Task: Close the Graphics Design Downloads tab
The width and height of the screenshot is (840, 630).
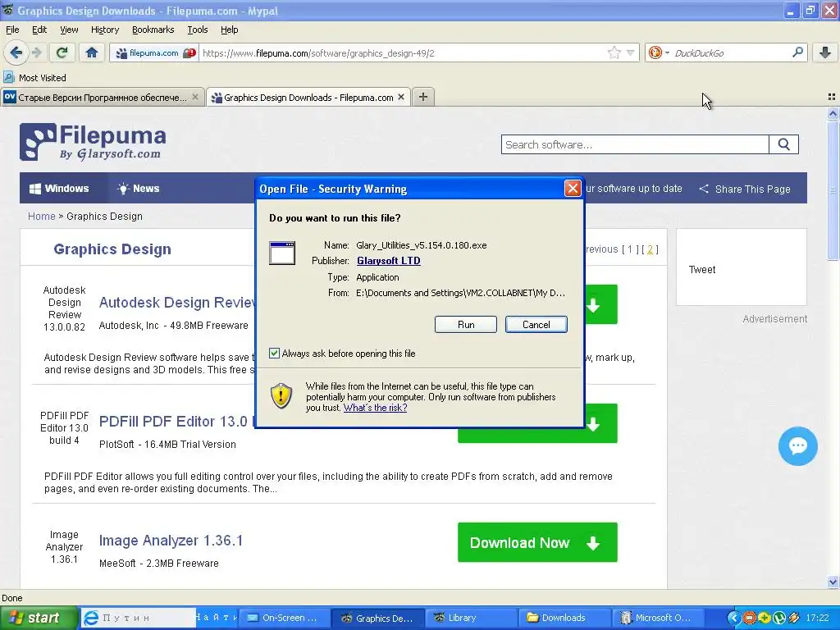Action: coord(400,98)
